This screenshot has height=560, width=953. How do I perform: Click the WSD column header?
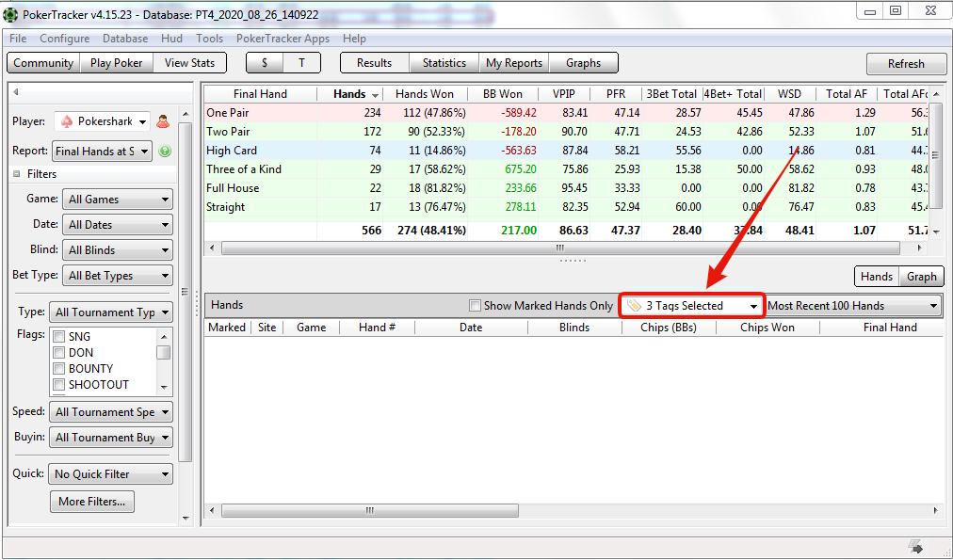[789, 94]
